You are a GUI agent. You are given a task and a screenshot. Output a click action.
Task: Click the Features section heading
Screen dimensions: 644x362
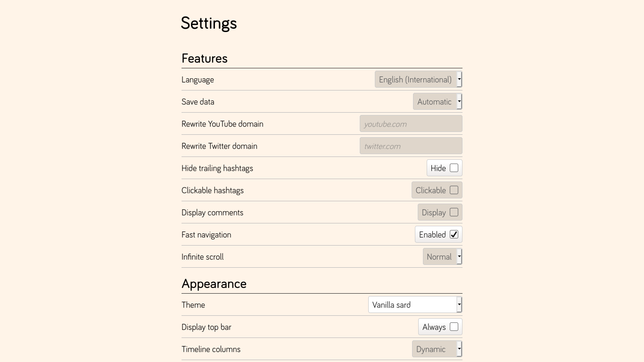tap(205, 58)
